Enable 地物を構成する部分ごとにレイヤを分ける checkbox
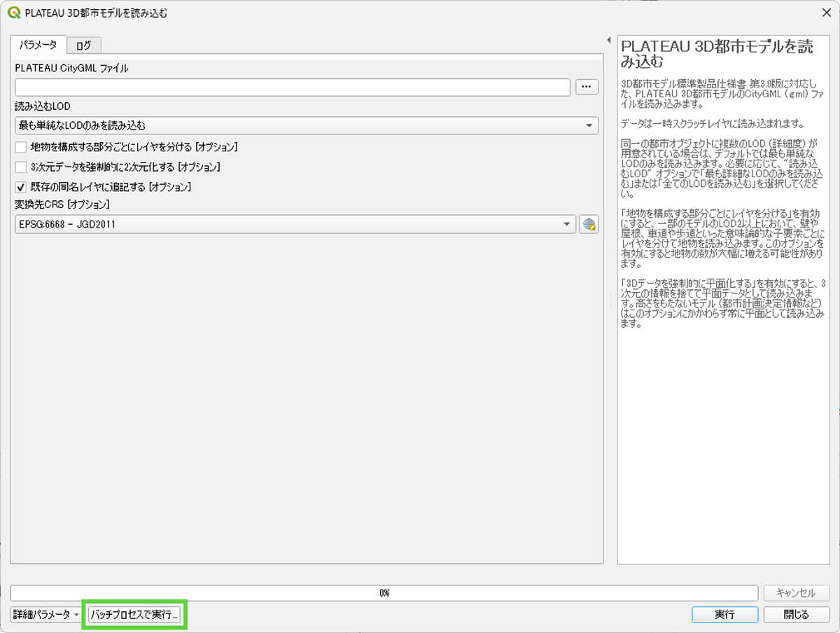 coord(21,147)
